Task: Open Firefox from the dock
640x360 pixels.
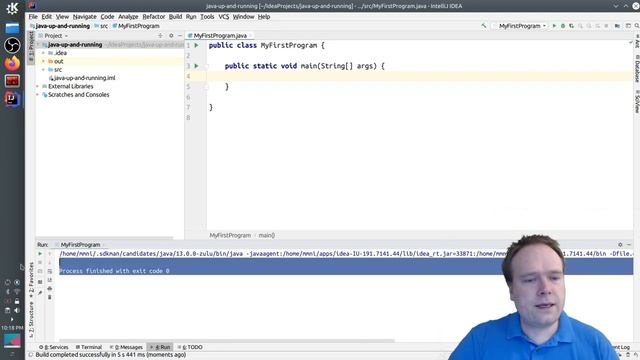Action: tap(12, 63)
